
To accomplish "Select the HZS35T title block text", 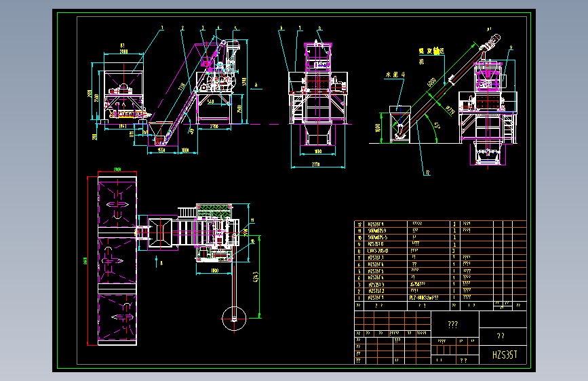I will [x=505, y=355].
